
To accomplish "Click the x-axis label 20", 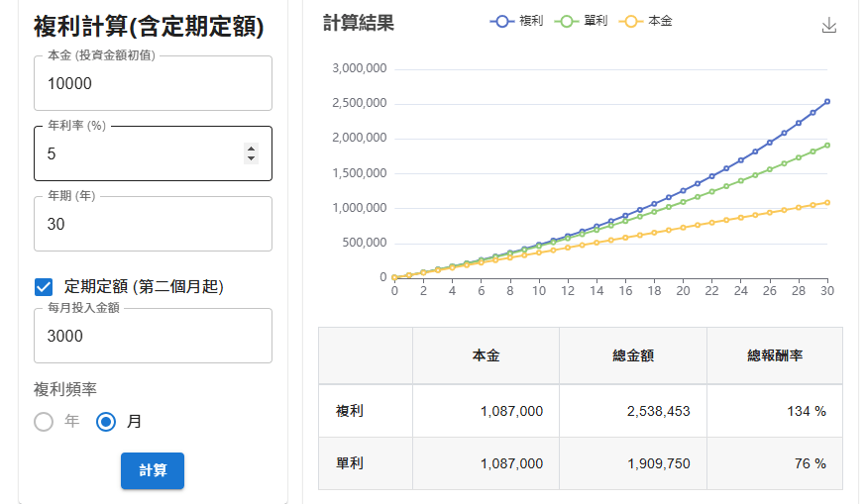I will (683, 291).
